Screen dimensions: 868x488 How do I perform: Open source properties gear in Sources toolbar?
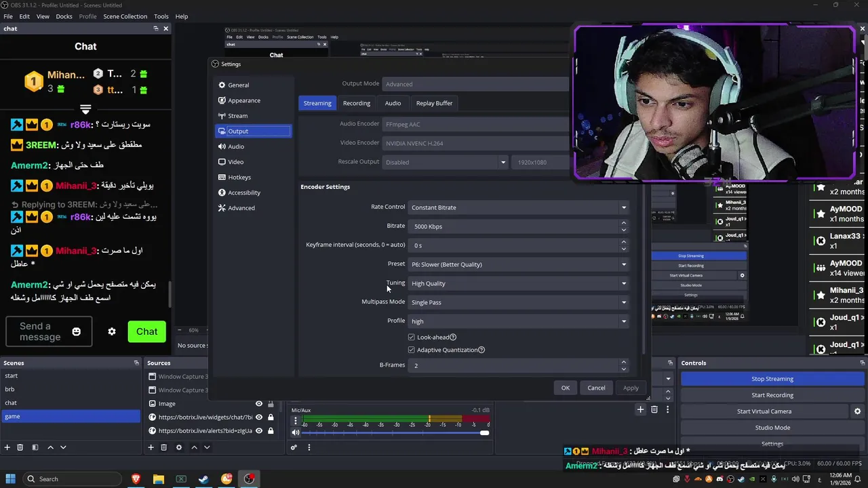click(x=179, y=447)
